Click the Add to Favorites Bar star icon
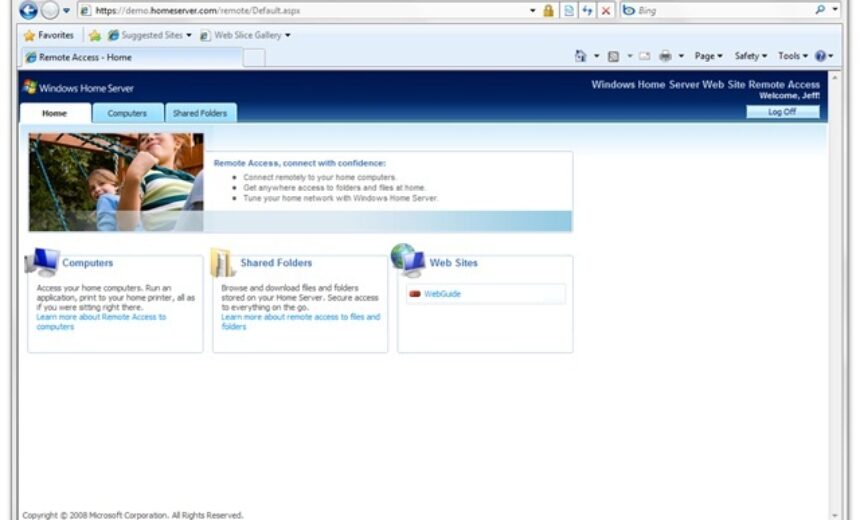Screen dimensions: 860x520 click(95, 36)
